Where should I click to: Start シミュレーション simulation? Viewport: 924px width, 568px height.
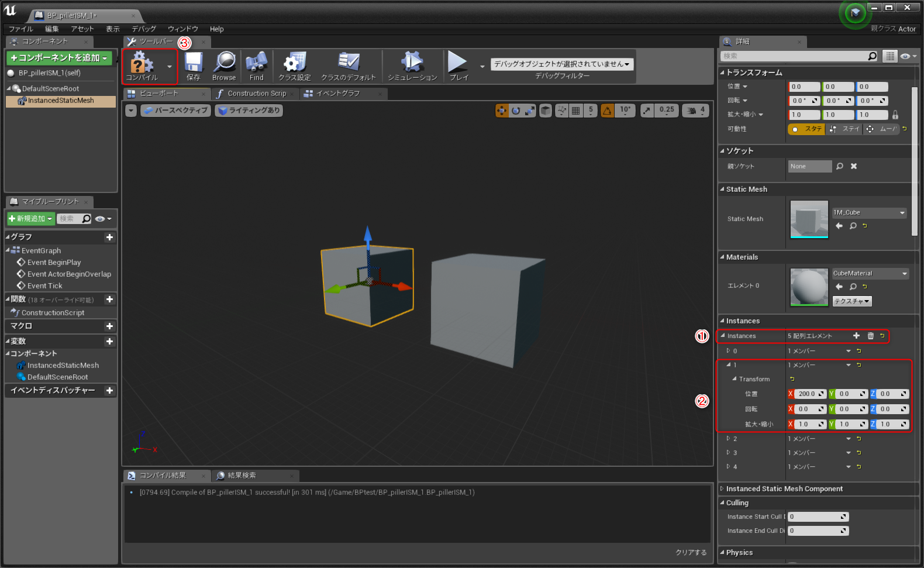point(412,66)
